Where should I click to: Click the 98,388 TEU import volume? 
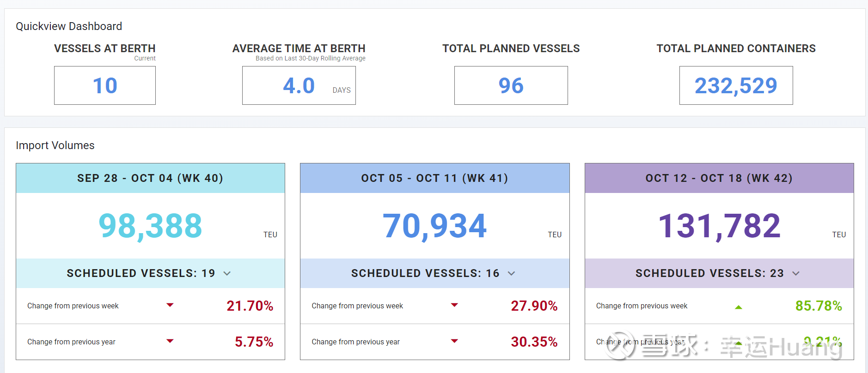click(150, 226)
